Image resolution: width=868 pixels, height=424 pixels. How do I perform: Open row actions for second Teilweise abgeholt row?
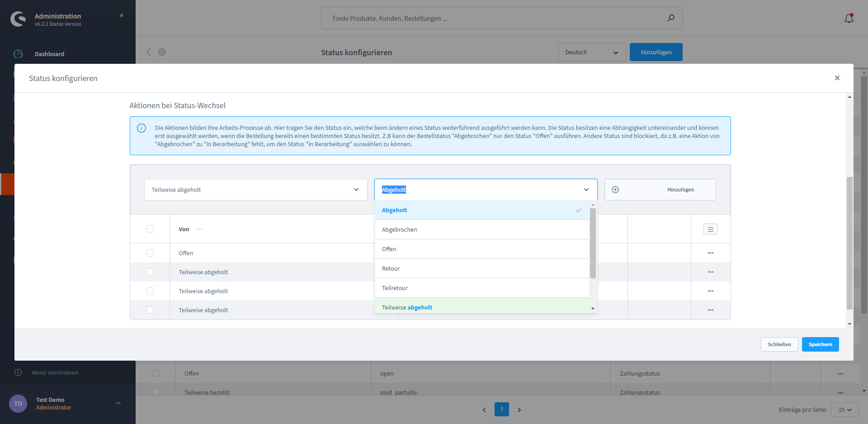tap(711, 291)
